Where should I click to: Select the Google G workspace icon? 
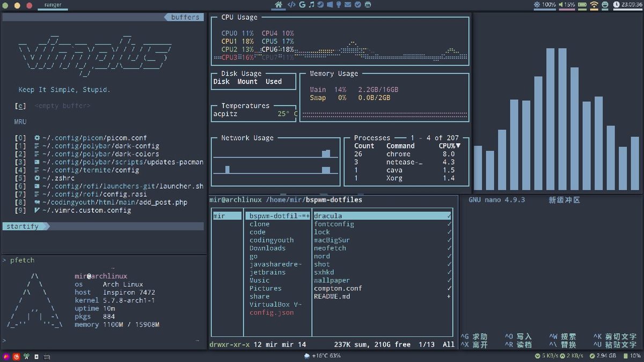[303, 5]
